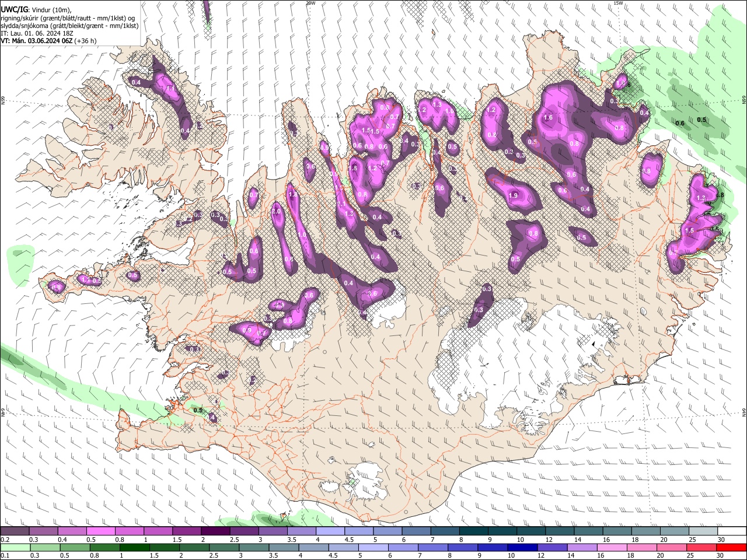The width and height of the screenshot is (747, 560).
Task: Pick the dull purple 0.2–0.3 snow legend swatch
Action: point(15,531)
